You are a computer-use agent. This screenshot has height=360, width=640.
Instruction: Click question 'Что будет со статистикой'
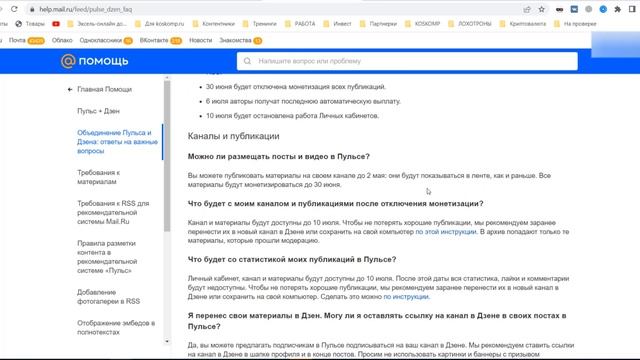[x=292, y=259]
